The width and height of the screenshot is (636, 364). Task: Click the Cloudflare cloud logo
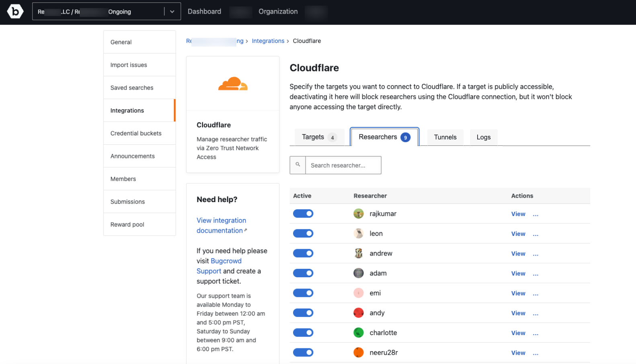point(233,84)
